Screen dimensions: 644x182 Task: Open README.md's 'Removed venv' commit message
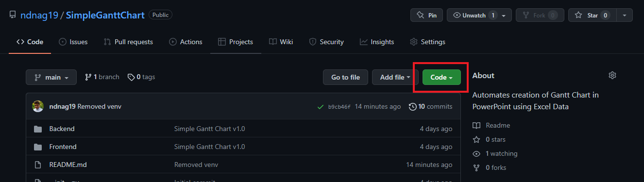pyautogui.click(x=196, y=165)
